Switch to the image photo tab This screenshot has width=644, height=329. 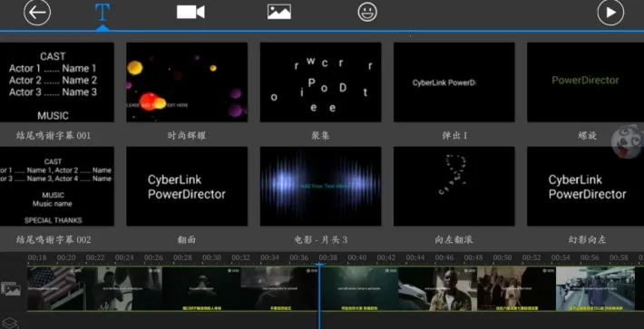(x=279, y=12)
